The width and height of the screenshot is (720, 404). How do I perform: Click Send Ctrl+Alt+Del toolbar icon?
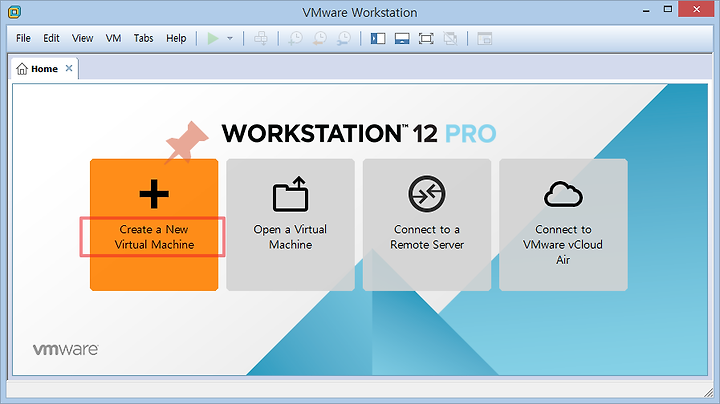click(x=261, y=39)
